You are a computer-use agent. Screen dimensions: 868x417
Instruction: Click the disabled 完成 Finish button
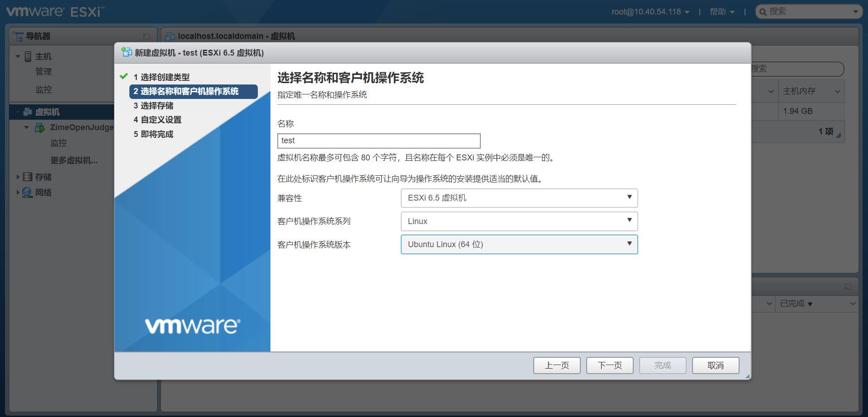click(x=663, y=365)
